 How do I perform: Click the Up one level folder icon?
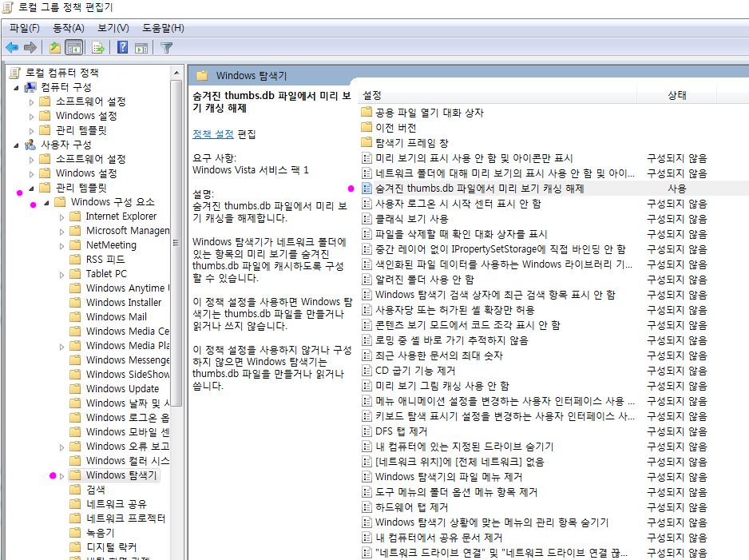click(55, 47)
